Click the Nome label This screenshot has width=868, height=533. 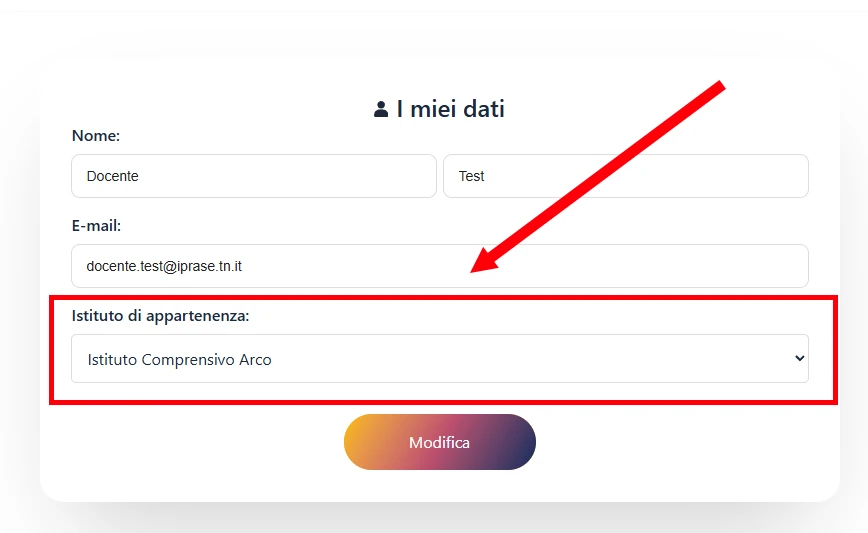(x=96, y=135)
